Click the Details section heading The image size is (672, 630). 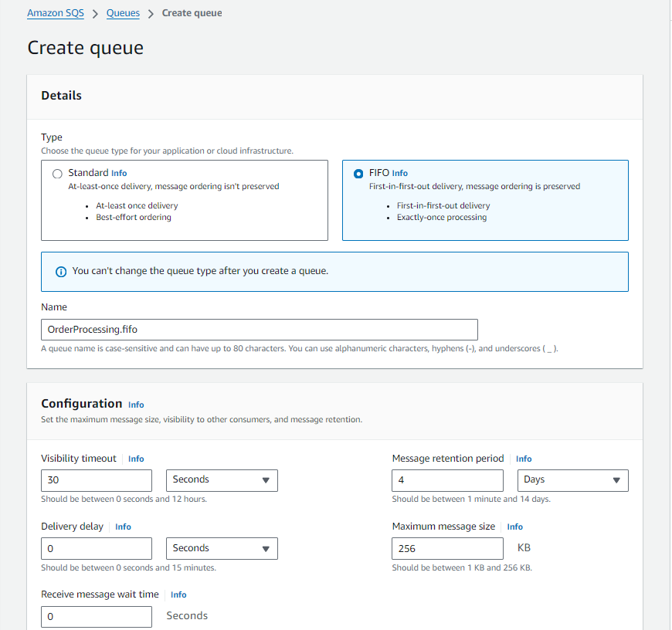pos(61,95)
